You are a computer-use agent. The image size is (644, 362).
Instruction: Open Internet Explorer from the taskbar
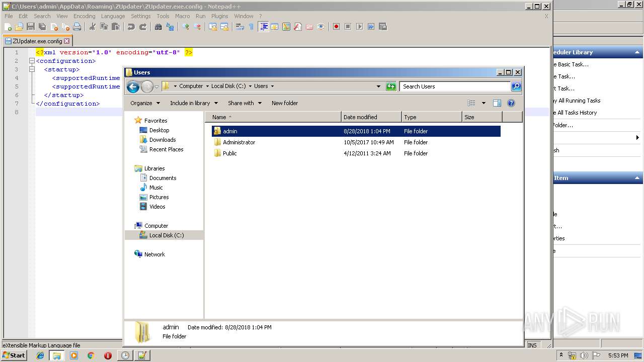[40, 355]
